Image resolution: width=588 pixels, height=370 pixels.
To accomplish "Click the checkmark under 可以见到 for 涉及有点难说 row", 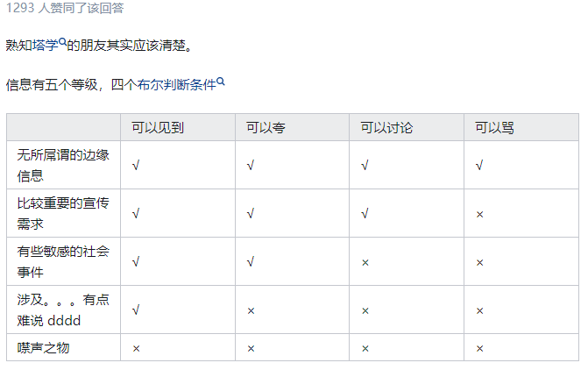I will (x=136, y=310).
